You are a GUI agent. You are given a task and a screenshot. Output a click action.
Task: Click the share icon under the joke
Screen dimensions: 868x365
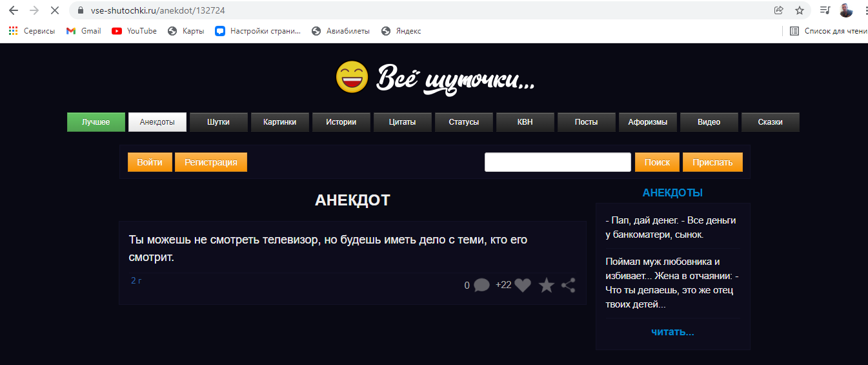(568, 285)
